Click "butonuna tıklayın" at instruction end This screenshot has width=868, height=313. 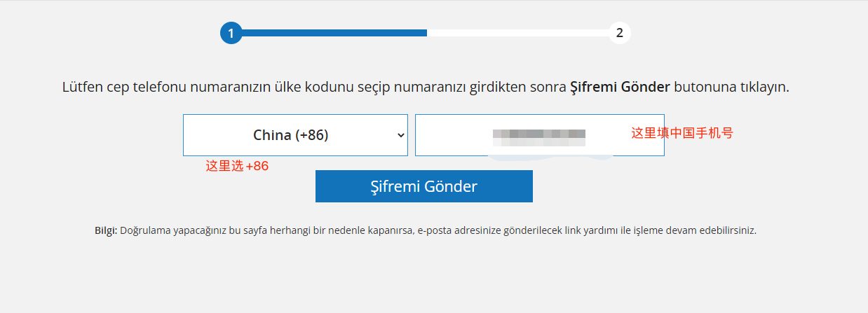pos(731,88)
